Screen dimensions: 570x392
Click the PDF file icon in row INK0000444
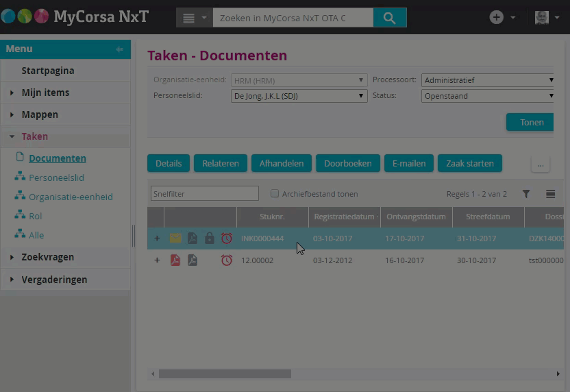(193, 238)
